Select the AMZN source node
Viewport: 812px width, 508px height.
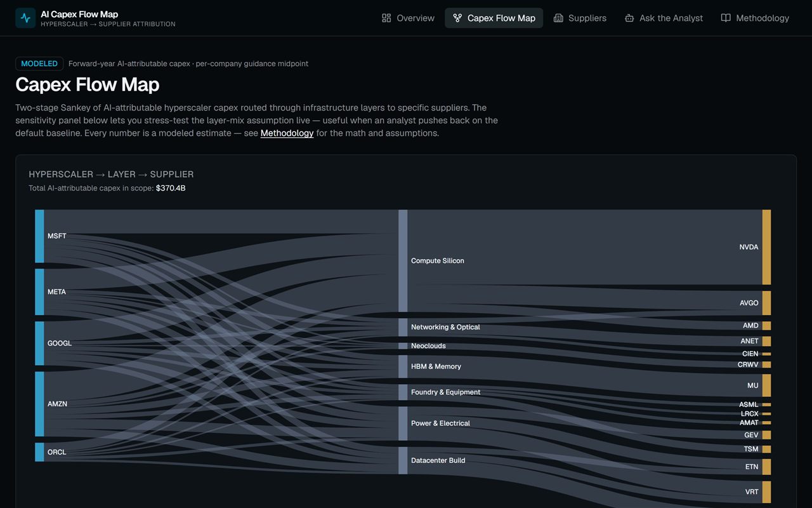39,404
